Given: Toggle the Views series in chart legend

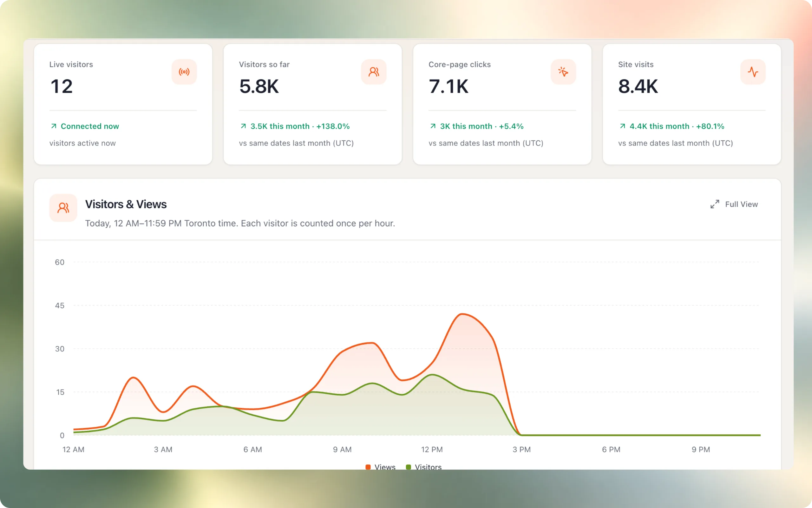Looking at the screenshot, I should coord(381,467).
